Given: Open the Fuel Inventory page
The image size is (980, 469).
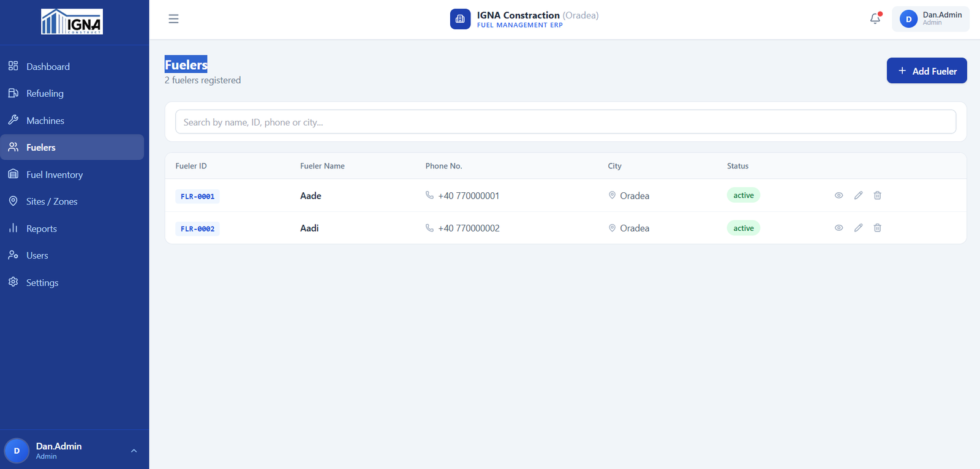Looking at the screenshot, I should [x=54, y=174].
